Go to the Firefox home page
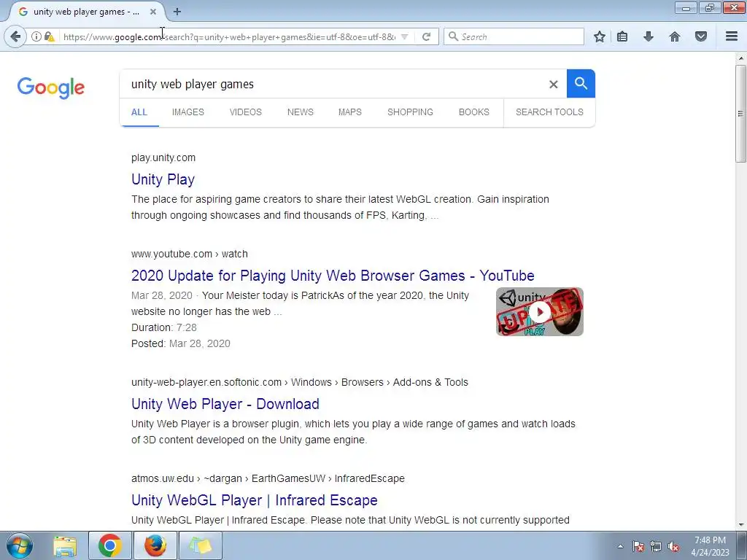This screenshot has width=747, height=560. point(675,36)
